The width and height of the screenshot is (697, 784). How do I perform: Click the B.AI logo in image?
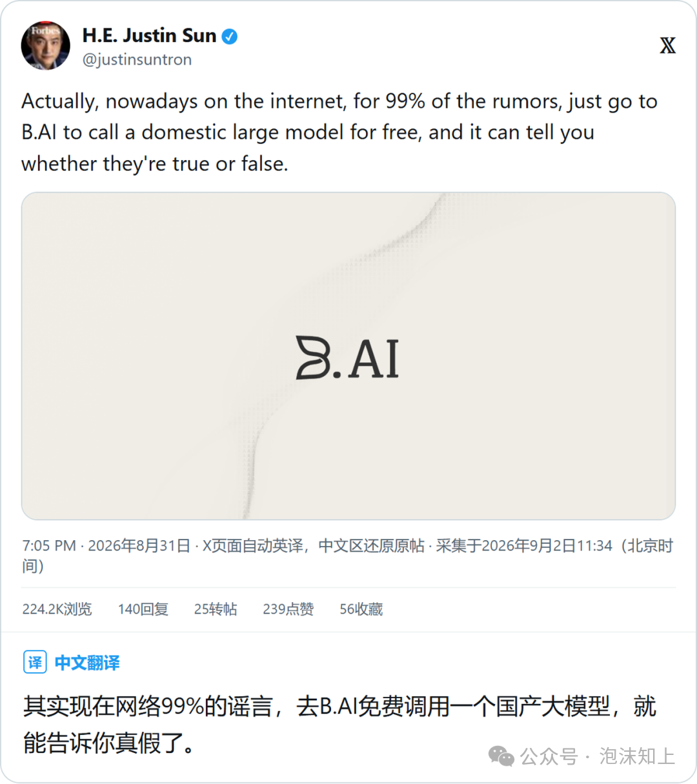[x=347, y=358]
